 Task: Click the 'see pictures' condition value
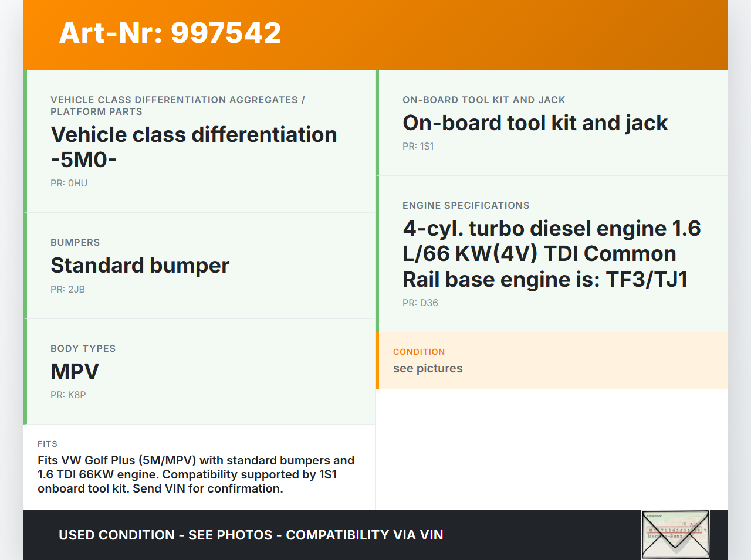[x=428, y=368]
